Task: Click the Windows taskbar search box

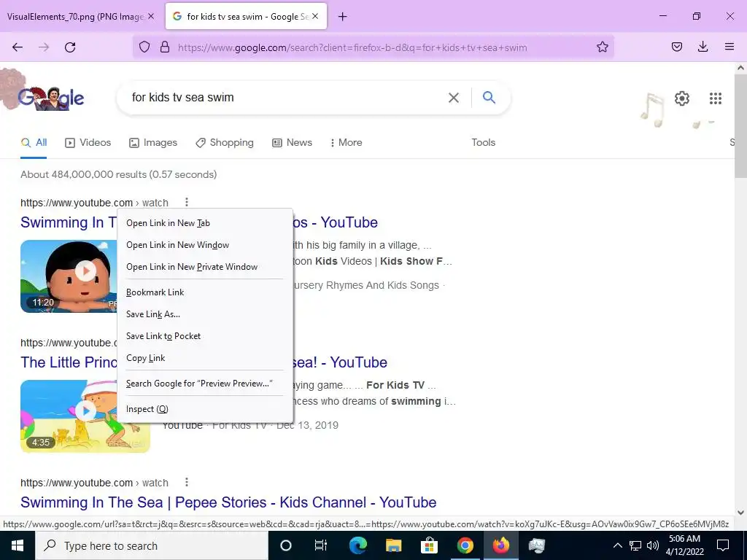Action: 152,545
